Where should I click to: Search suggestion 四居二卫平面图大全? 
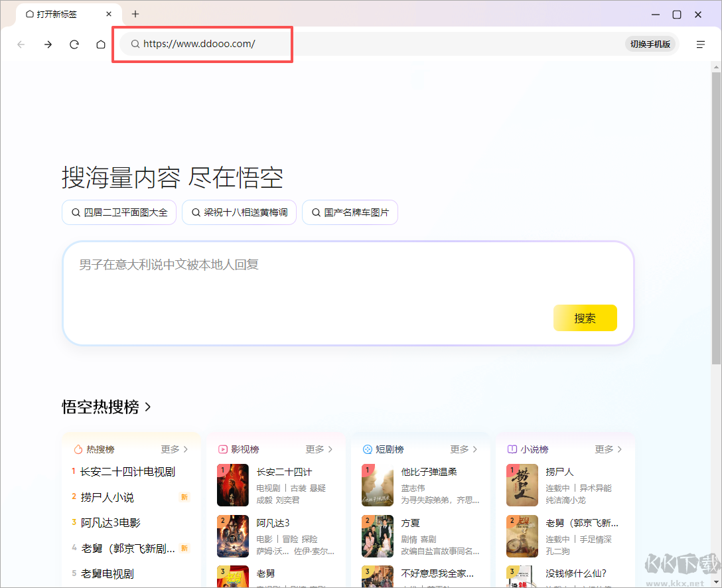[x=119, y=212]
